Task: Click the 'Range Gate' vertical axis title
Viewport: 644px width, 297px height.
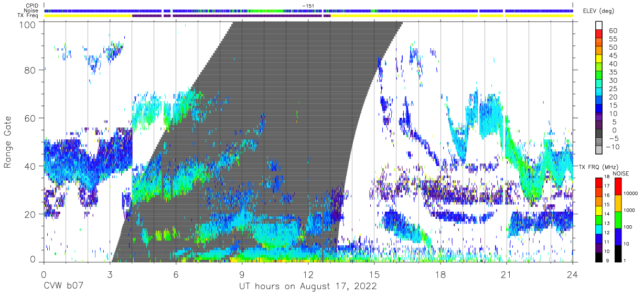Action: pos(8,142)
